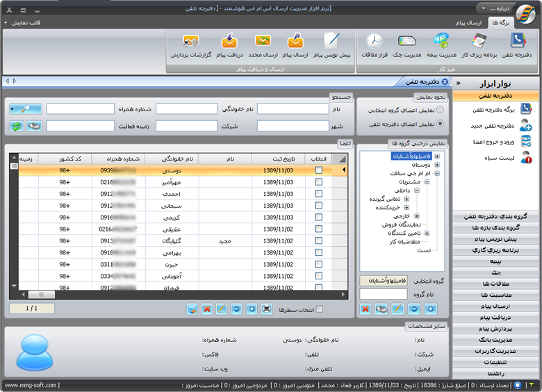Collapse مشتریان tree node
This screenshot has height=392, width=542.
(427, 182)
